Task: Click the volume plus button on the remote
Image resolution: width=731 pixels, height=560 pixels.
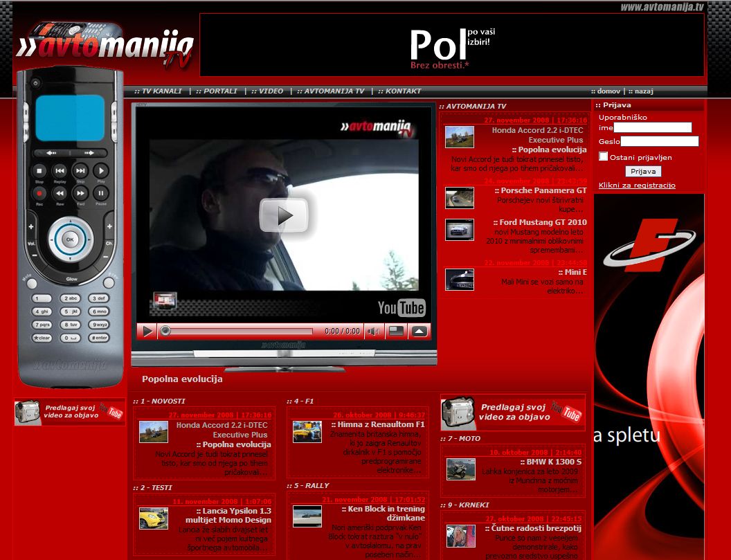Action: [31, 226]
